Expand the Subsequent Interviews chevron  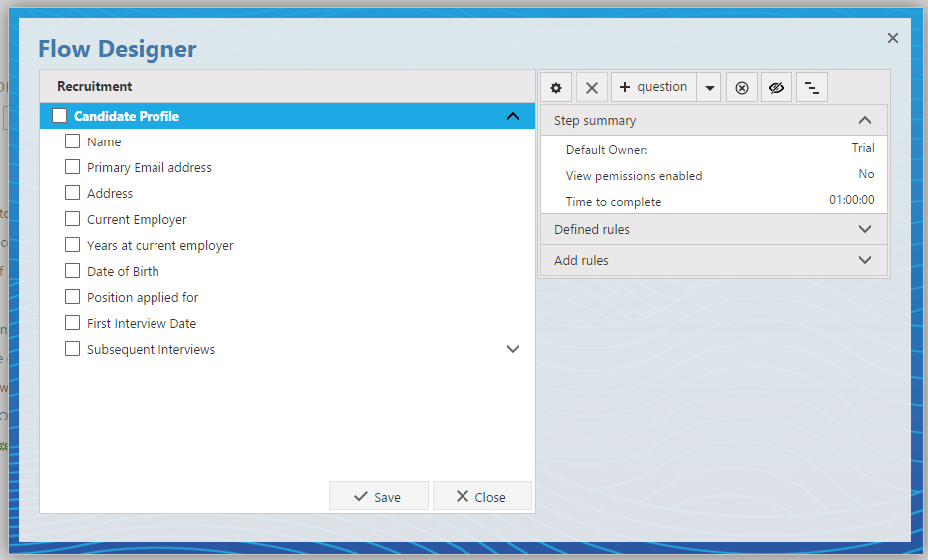click(513, 349)
